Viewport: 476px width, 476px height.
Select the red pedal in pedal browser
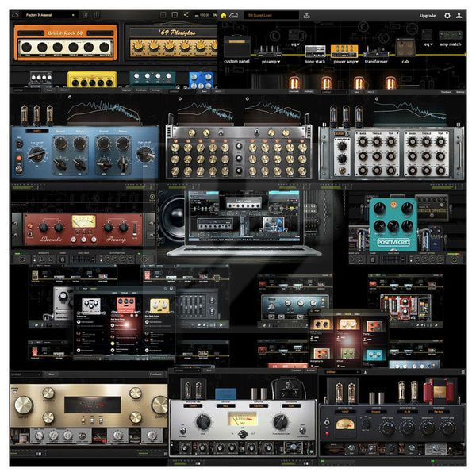tap(125, 305)
